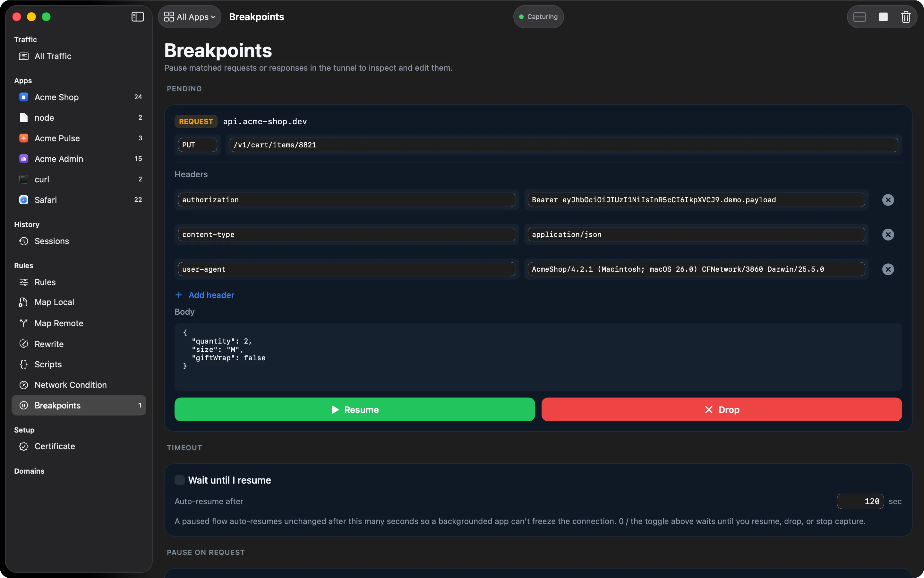Select Acme Pulse app icon

pos(24,138)
